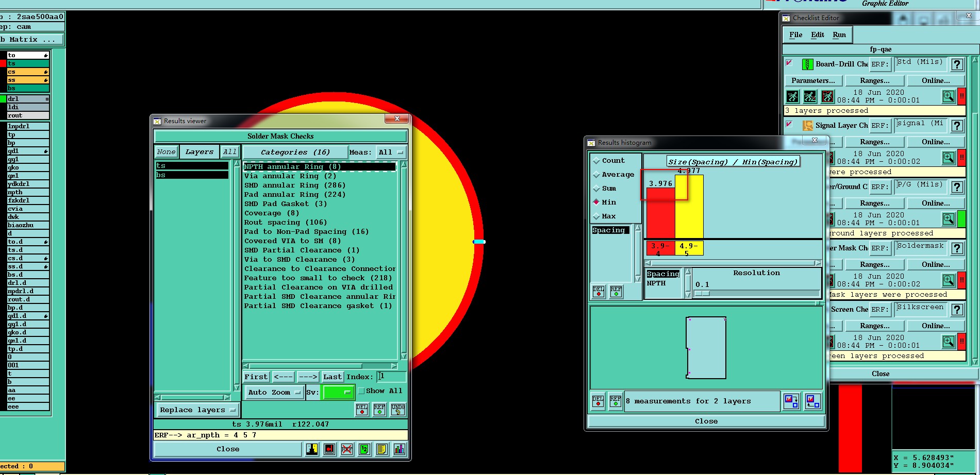The width and height of the screenshot is (980, 475).
Task: Click the DEL icon in Results viewer
Action: pyautogui.click(x=362, y=410)
